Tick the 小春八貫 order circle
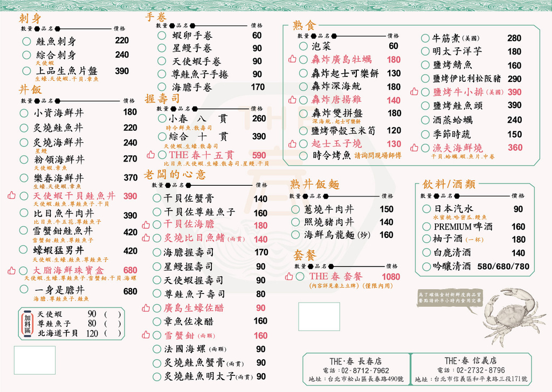Image resolution: width=552 pixels, height=392 pixels. (162, 118)
